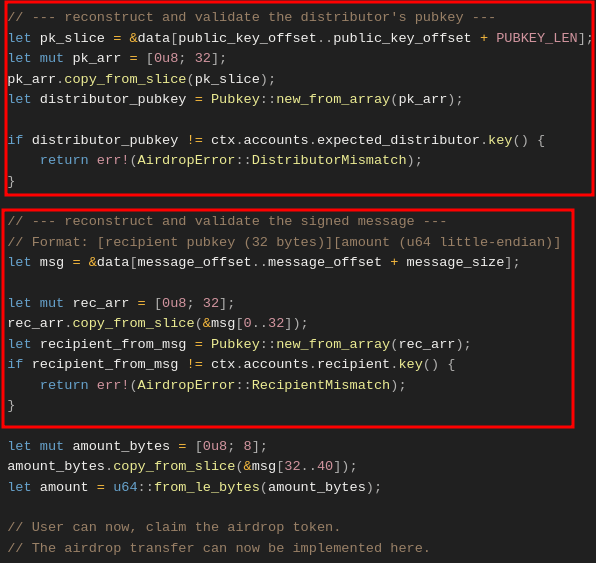596x563 pixels.
Task: Click closing brace after RecipientMismatch block
Action: [11, 405]
